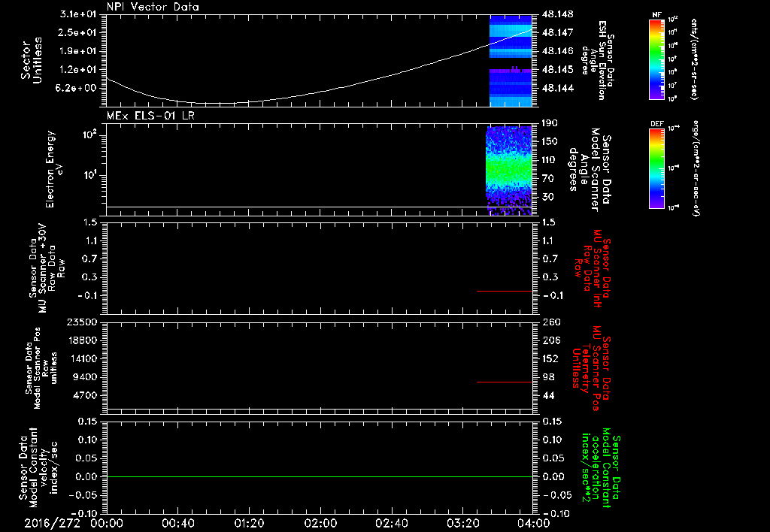Viewport: 770px width, 532px height.
Task: Click the 98 telemetry axis tick
Action: coord(547,377)
